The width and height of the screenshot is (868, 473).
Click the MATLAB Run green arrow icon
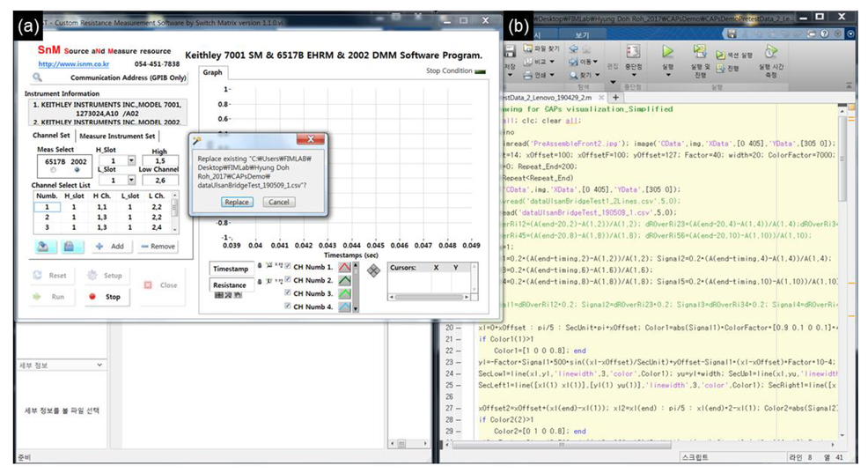click(667, 51)
